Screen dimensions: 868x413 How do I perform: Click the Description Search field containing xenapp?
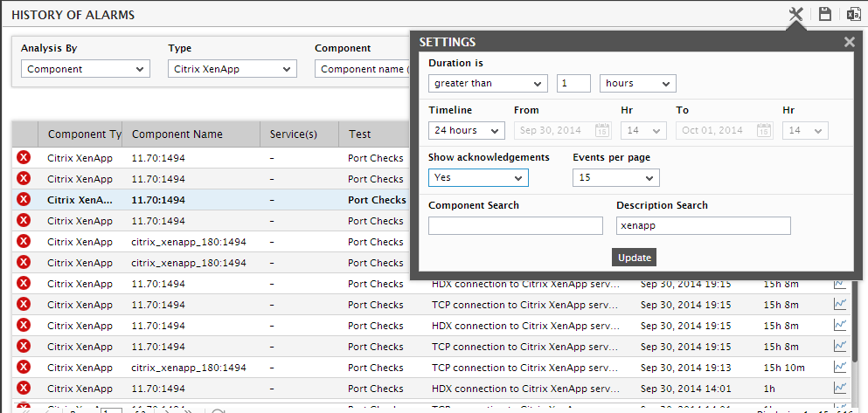704,225
